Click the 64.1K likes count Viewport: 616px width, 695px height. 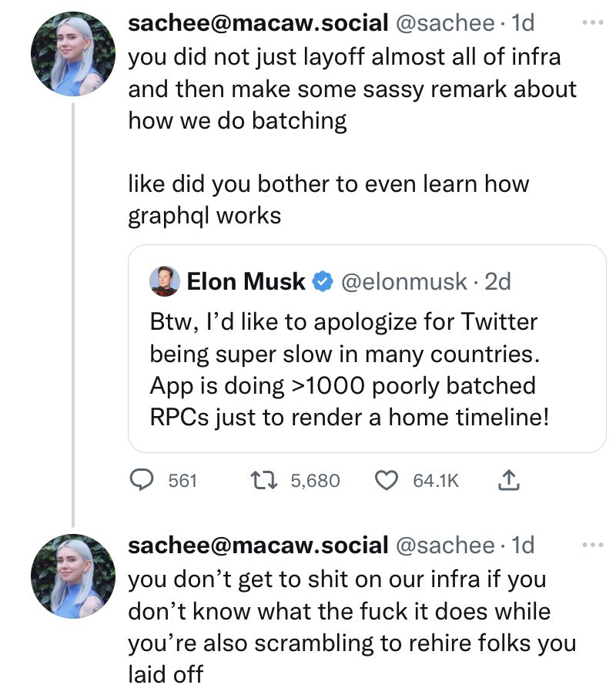coord(436,481)
